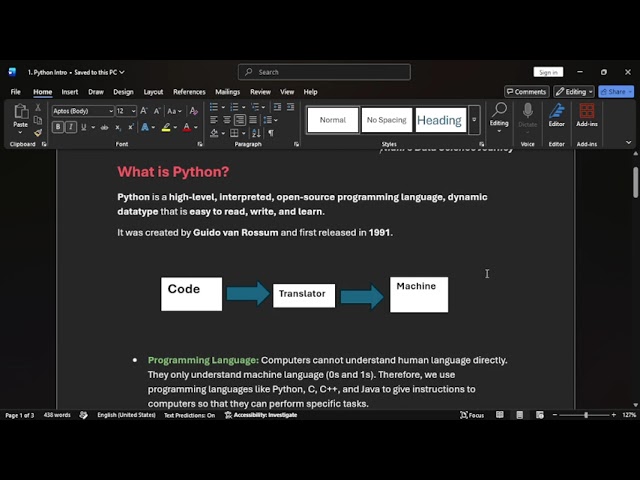Open the File menu

pyautogui.click(x=16, y=92)
